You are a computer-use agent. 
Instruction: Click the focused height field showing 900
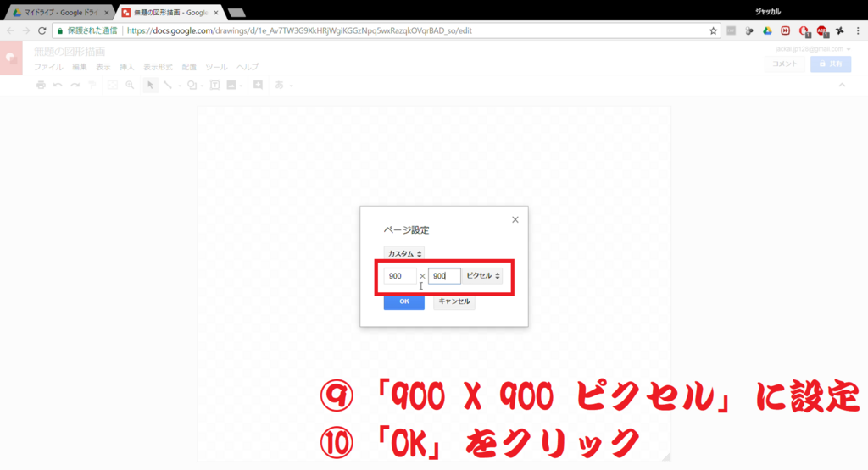click(444, 276)
